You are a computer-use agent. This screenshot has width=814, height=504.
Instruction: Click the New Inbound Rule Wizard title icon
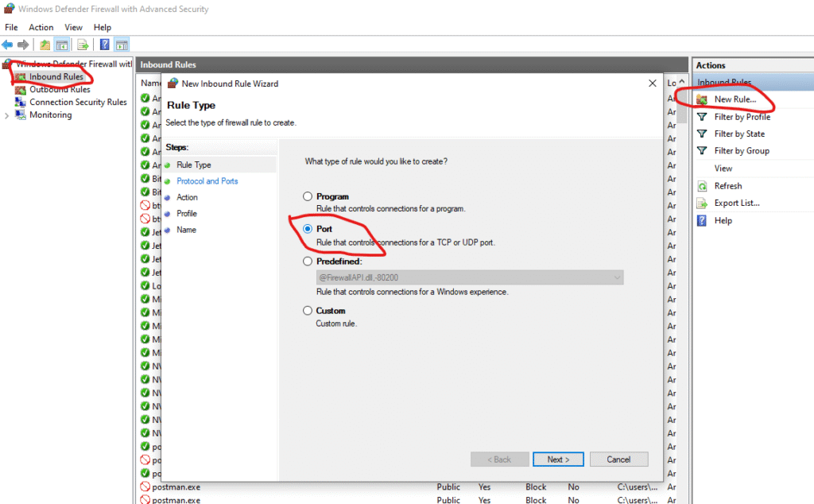tap(172, 83)
